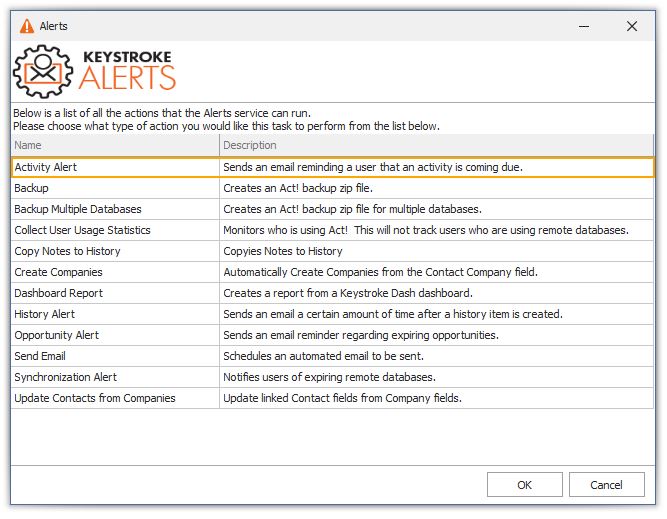Click the Description column header
The height and width of the screenshot is (519, 667).
point(436,145)
